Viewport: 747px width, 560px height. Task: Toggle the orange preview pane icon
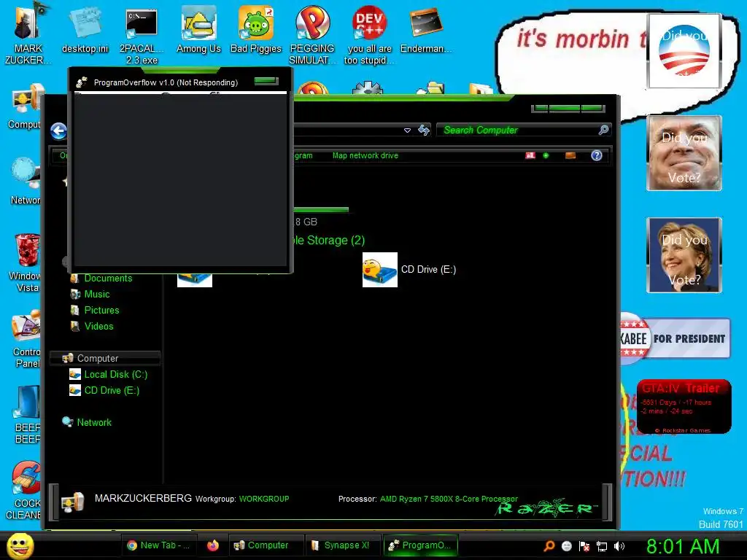click(x=570, y=155)
